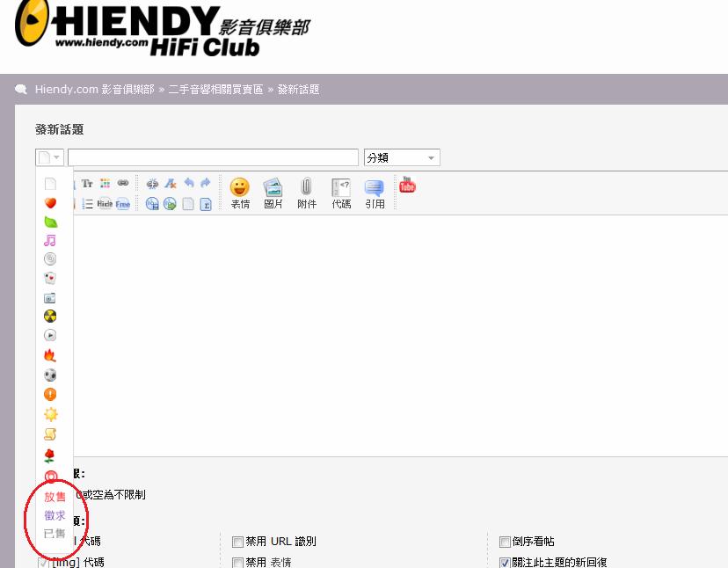728x568 pixels.
Task: Redo the last edit
Action: (x=206, y=183)
